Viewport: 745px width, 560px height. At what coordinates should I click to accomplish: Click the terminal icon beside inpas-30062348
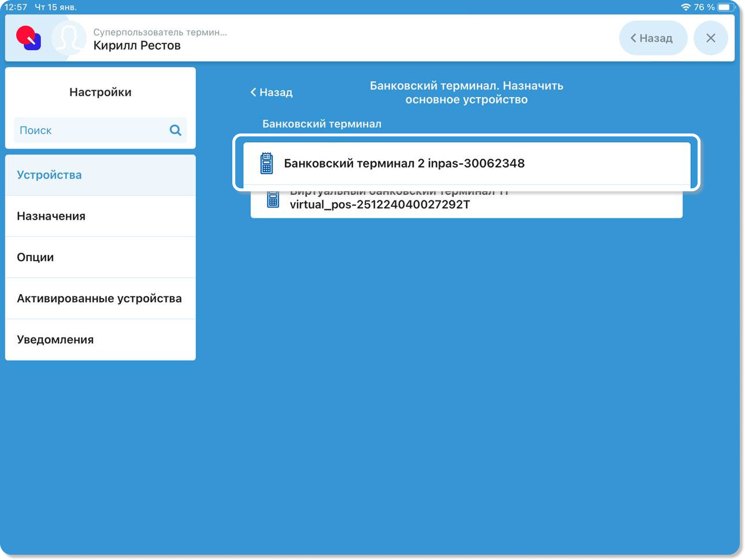point(266,164)
